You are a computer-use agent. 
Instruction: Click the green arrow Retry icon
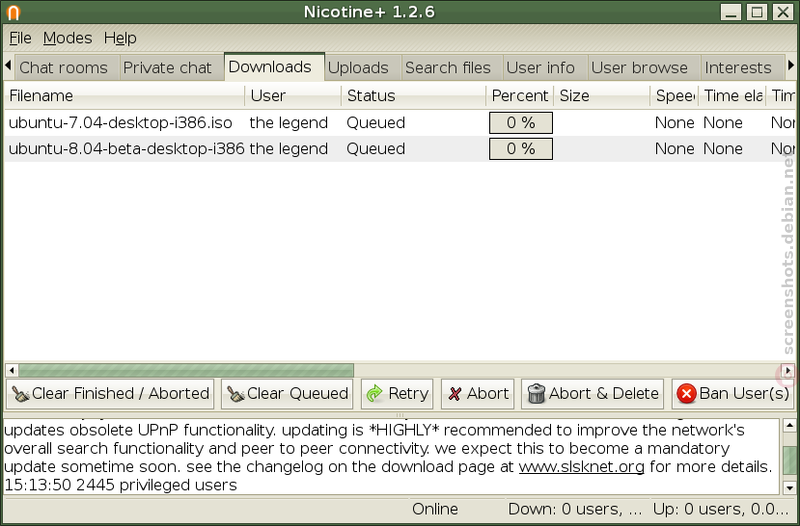point(374,394)
